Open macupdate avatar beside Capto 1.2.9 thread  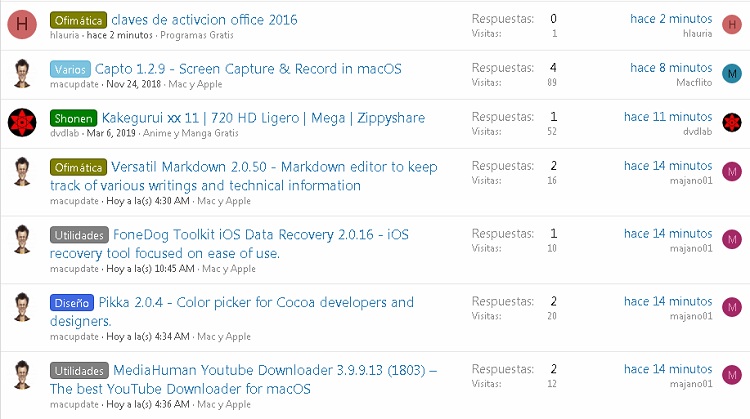pos(22,73)
